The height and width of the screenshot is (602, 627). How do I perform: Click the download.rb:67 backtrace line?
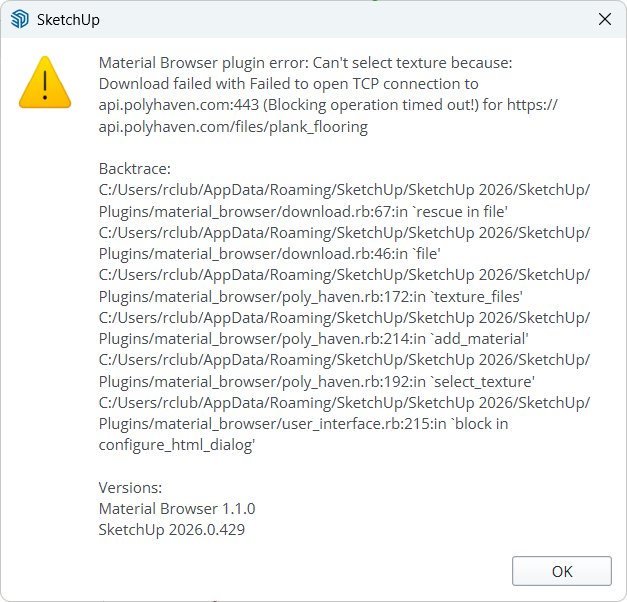pos(304,211)
